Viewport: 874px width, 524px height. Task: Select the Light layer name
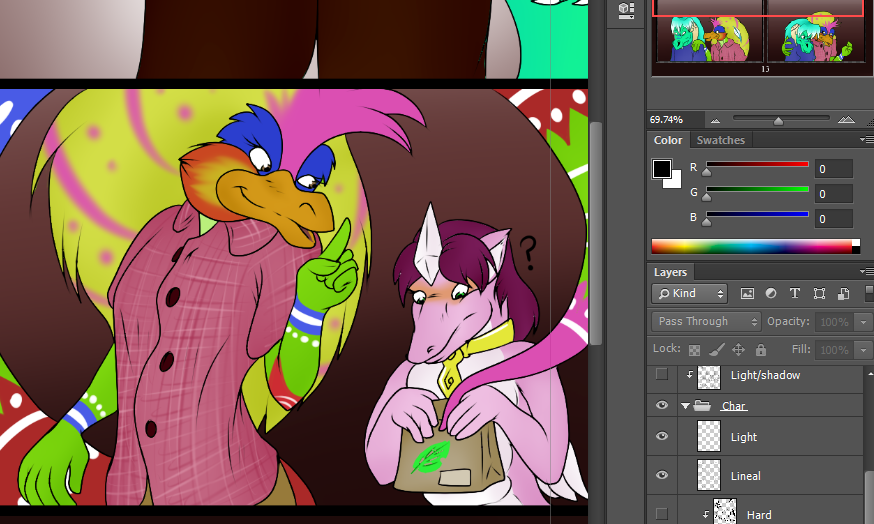pyautogui.click(x=744, y=437)
